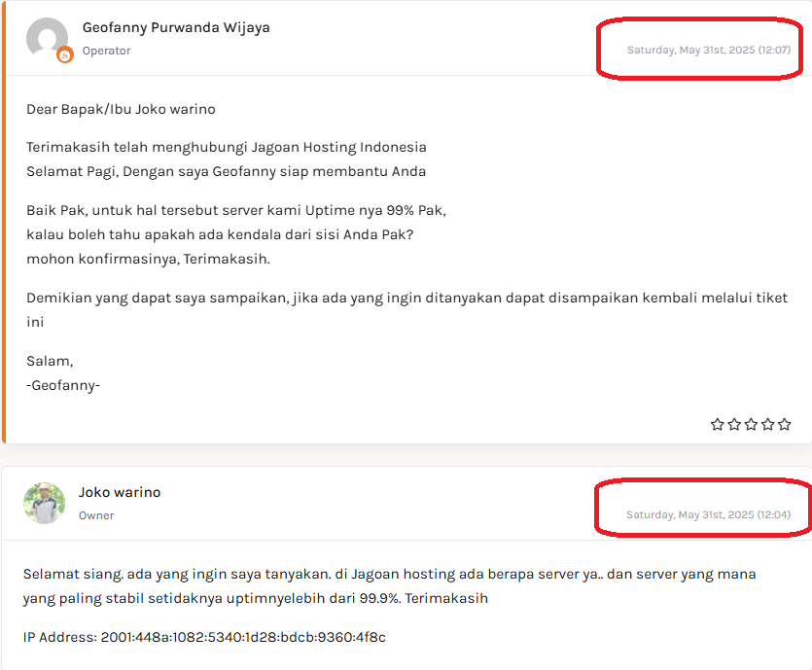Click Geofanny's gray avatar placeholder
The image size is (812, 670).
46,38
